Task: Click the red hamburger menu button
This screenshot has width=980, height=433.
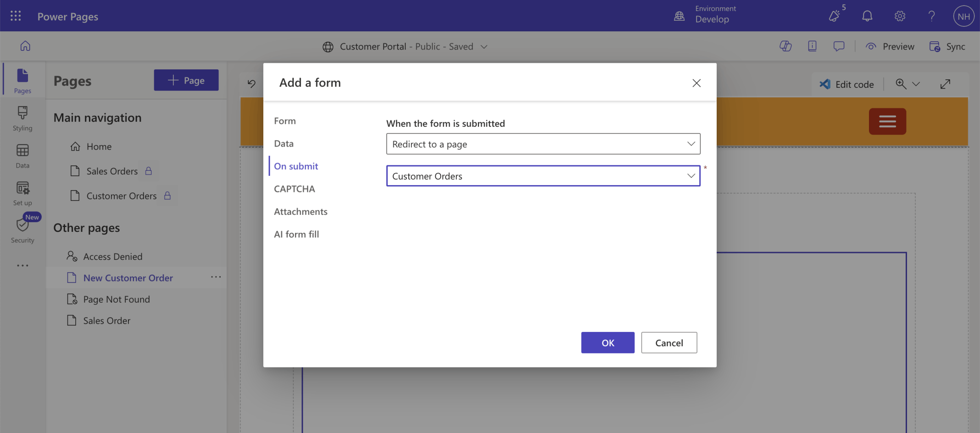Action: pyautogui.click(x=887, y=121)
